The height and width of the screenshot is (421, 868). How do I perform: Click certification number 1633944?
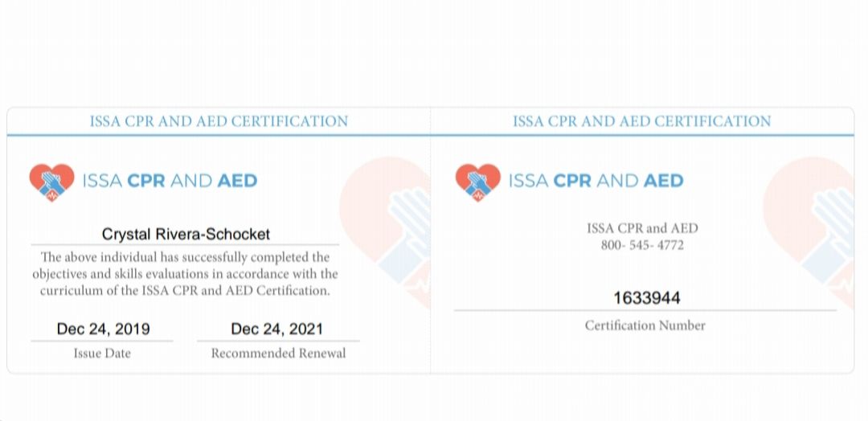click(x=646, y=298)
